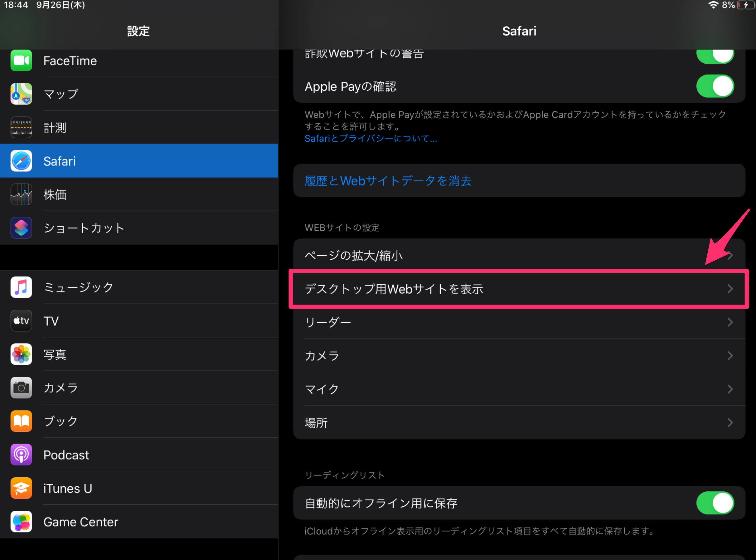Tap the Measure (計測) app icon
756x560 pixels.
[21, 127]
